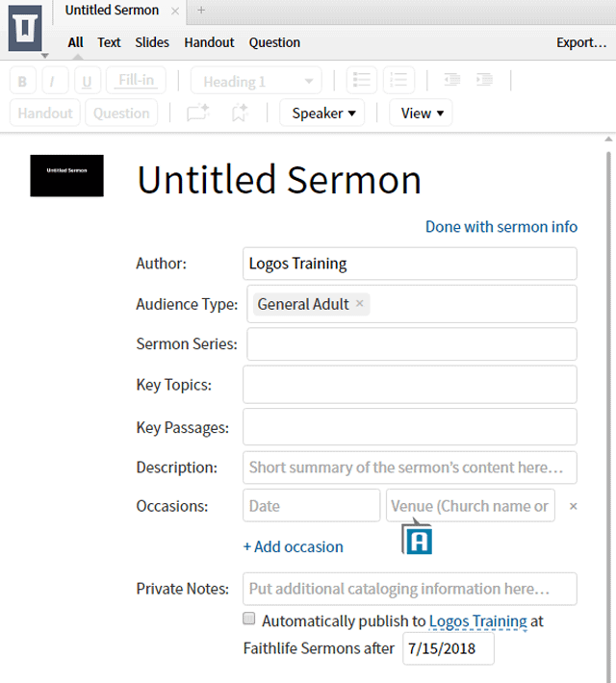Insert a numbered list

click(398, 80)
